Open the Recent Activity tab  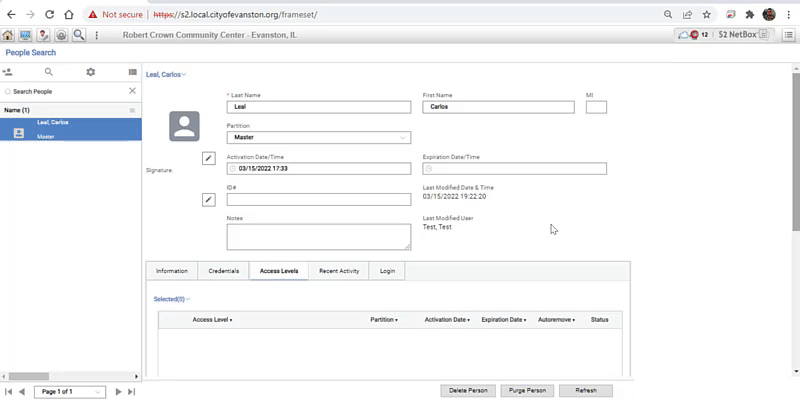[x=339, y=271]
